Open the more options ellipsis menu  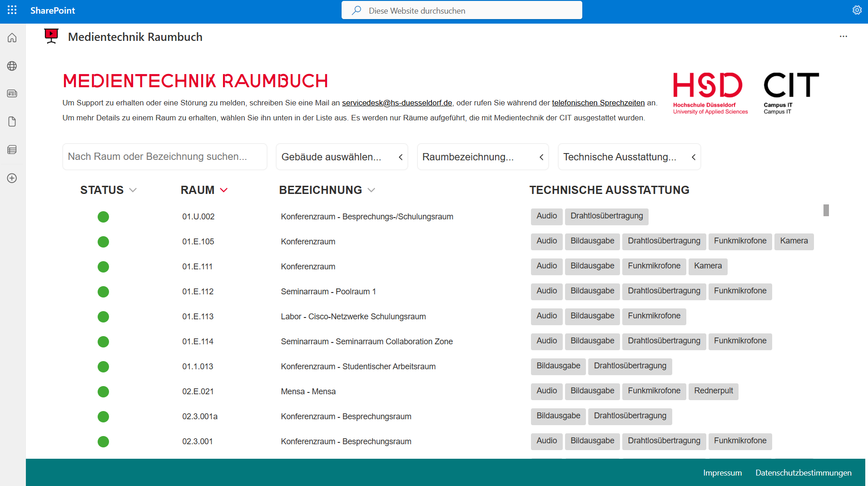click(843, 36)
